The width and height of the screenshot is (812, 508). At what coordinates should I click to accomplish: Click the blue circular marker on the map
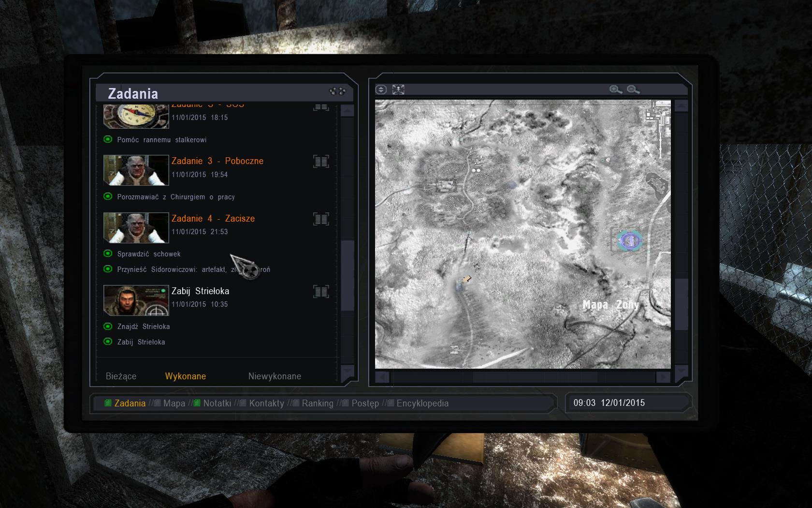pos(629,240)
